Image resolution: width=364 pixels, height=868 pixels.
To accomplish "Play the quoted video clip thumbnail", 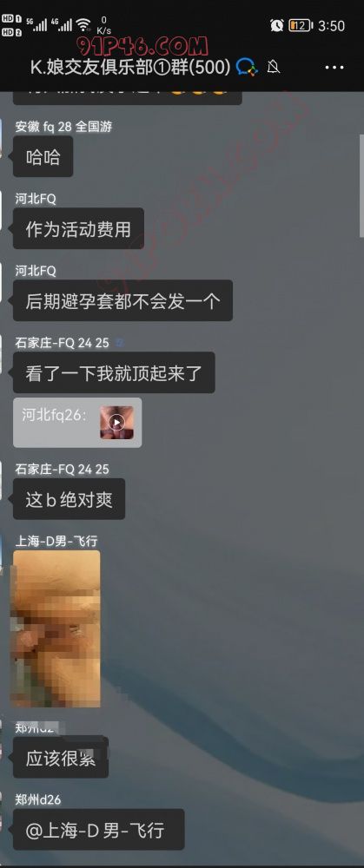I will [116, 423].
